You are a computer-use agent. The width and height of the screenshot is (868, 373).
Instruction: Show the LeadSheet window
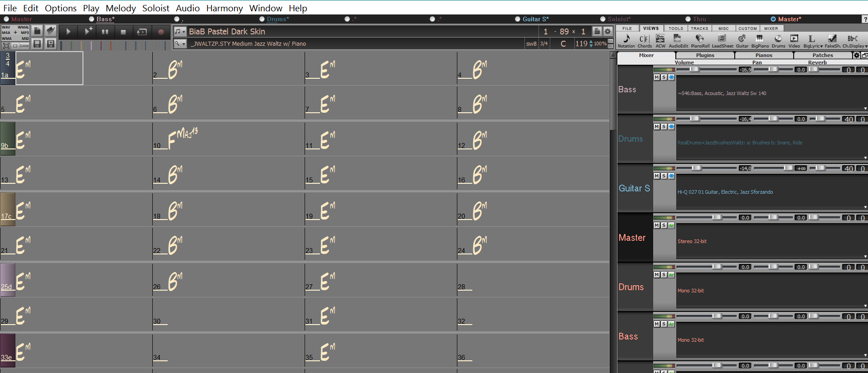[x=722, y=41]
